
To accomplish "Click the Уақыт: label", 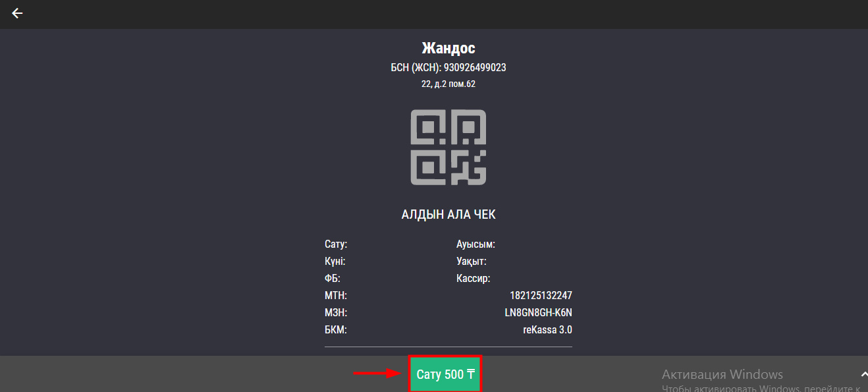I will (x=472, y=262).
